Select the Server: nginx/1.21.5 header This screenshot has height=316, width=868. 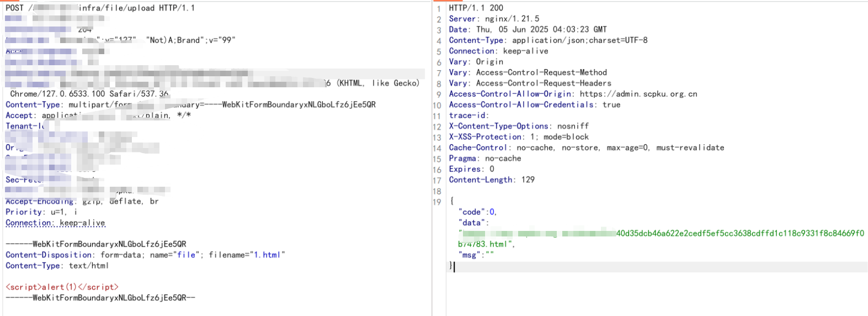(494, 19)
